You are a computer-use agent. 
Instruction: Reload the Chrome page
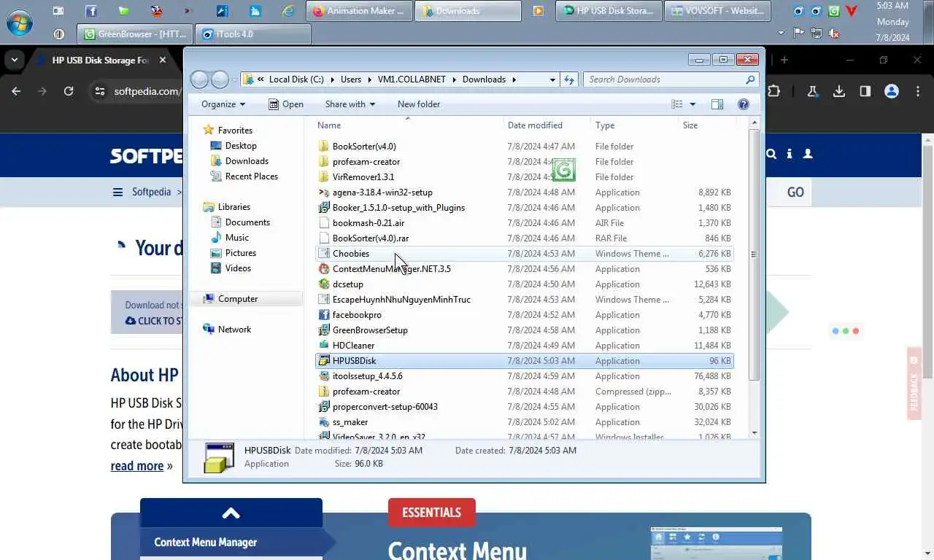[x=68, y=91]
